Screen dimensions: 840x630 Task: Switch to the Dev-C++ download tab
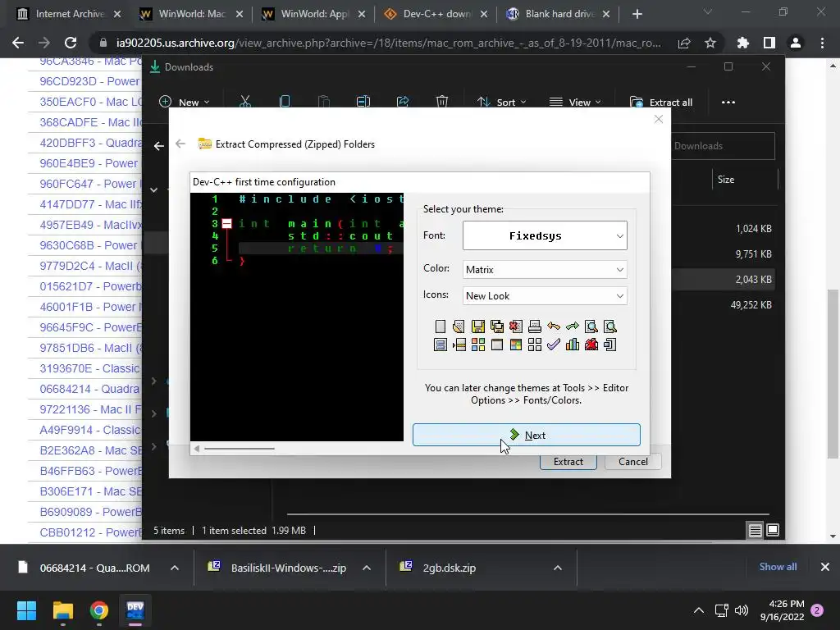coord(436,14)
